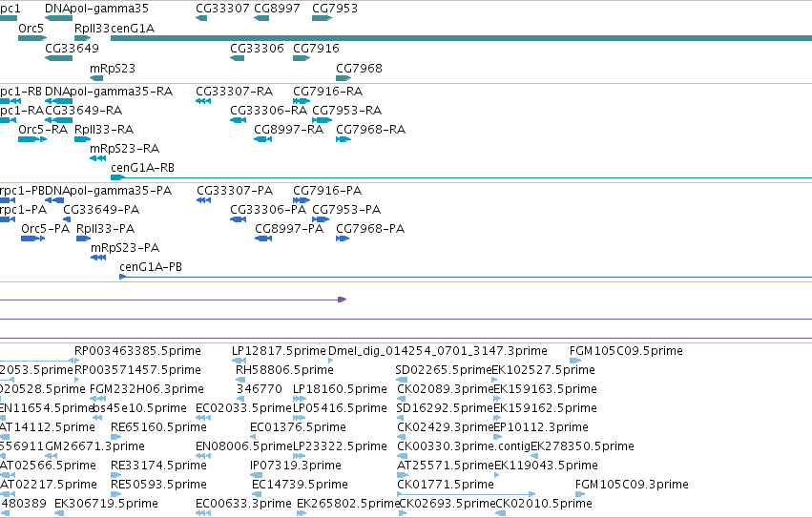Select the CG33307 gene label
The image size is (812, 518).
point(222,9)
